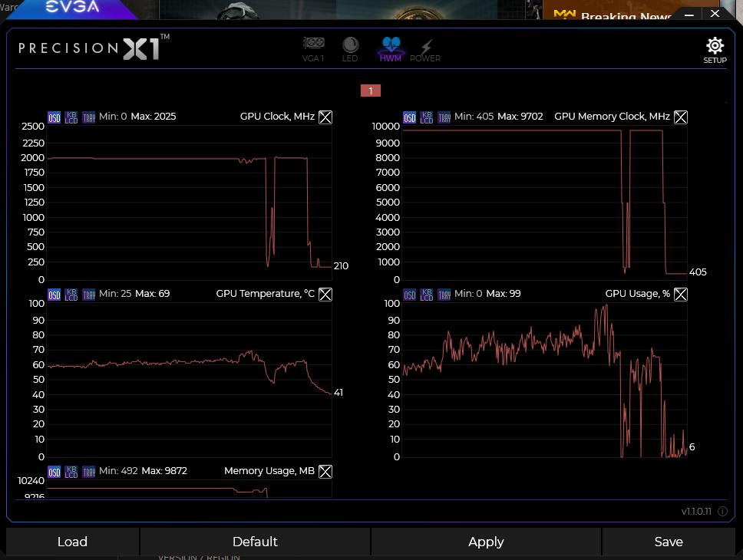
Task: Click the GPU Clock "Max: 2025" value
Action: click(x=154, y=117)
